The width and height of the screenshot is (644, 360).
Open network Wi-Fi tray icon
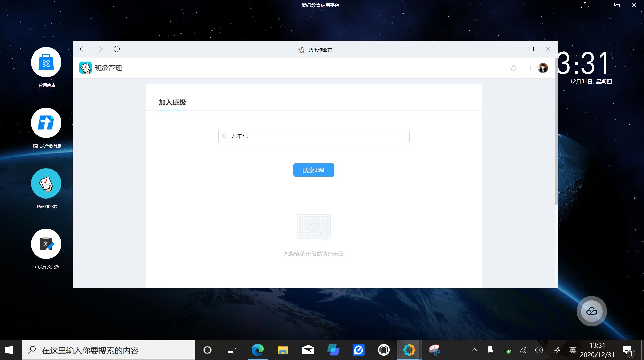(523, 350)
